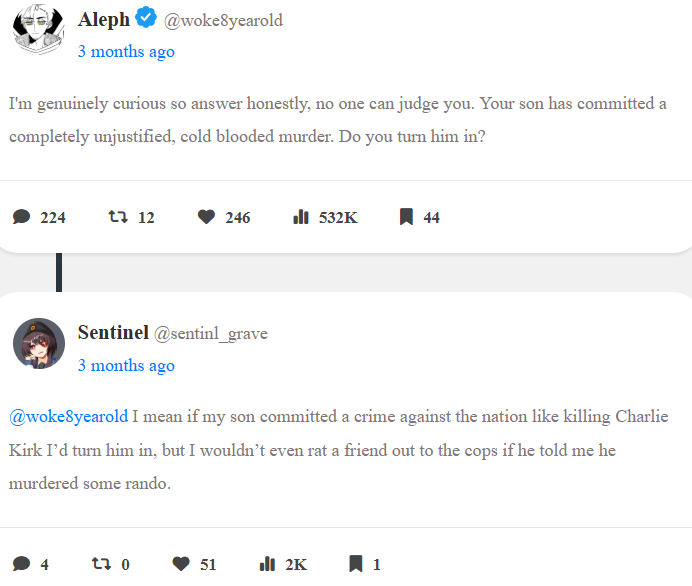Open view analytics icon on Aleph's post
This screenshot has height=586, width=692.
300,217
